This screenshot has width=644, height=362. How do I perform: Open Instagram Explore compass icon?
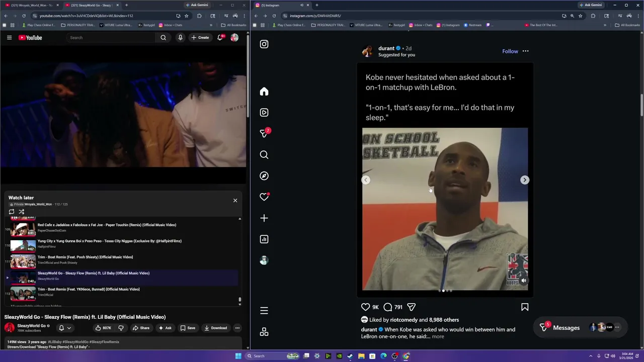[264, 176]
